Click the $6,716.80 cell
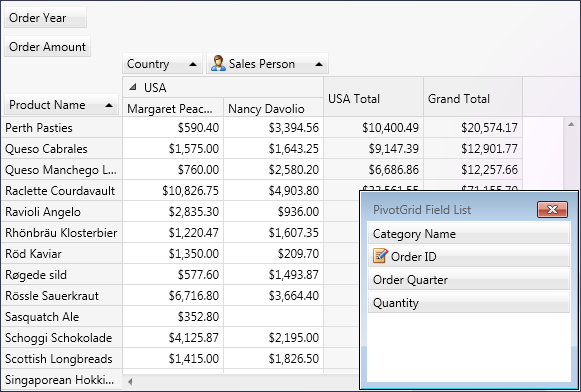The height and width of the screenshot is (392, 581). 173,296
